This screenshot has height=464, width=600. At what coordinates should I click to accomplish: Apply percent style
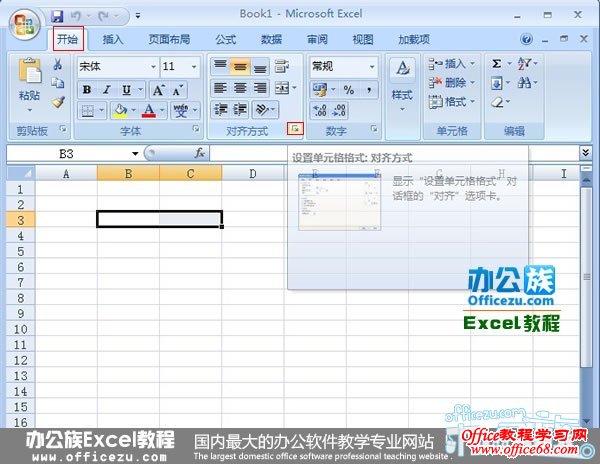point(349,90)
